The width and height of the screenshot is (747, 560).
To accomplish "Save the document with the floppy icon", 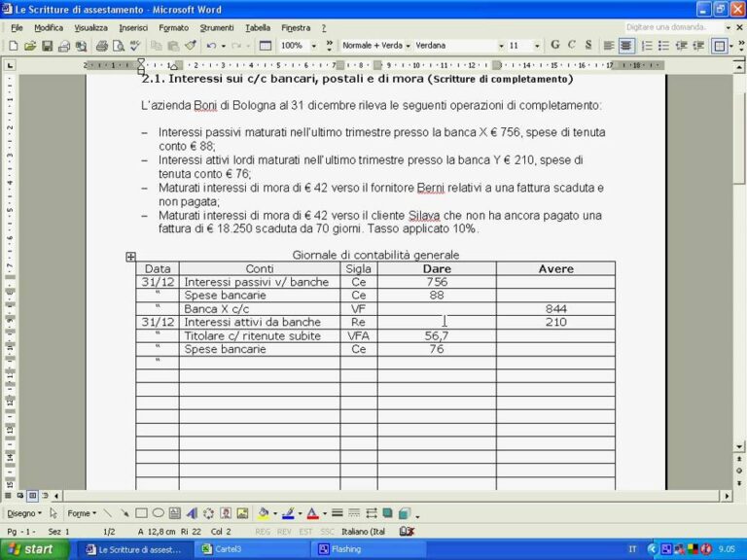I will point(47,47).
